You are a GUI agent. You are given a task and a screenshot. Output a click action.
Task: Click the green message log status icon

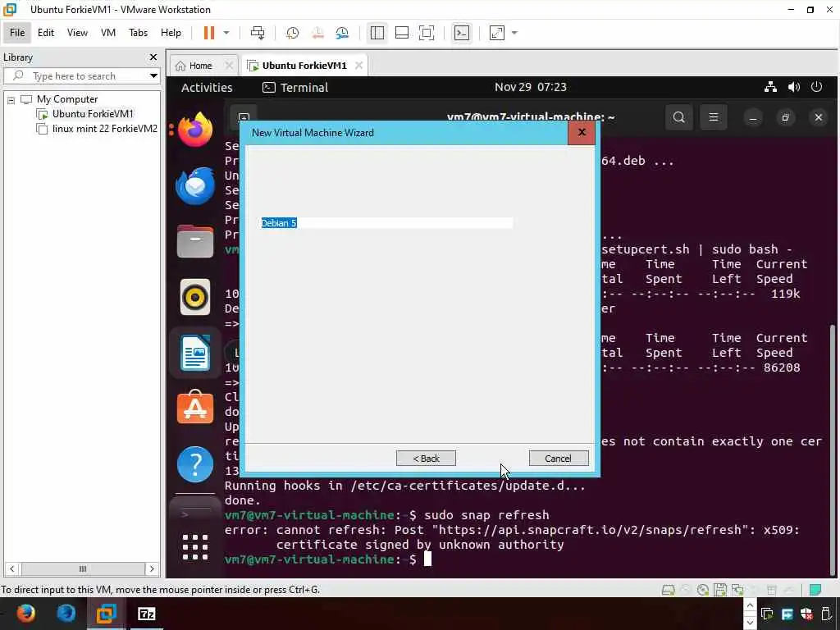tap(815, 591)
